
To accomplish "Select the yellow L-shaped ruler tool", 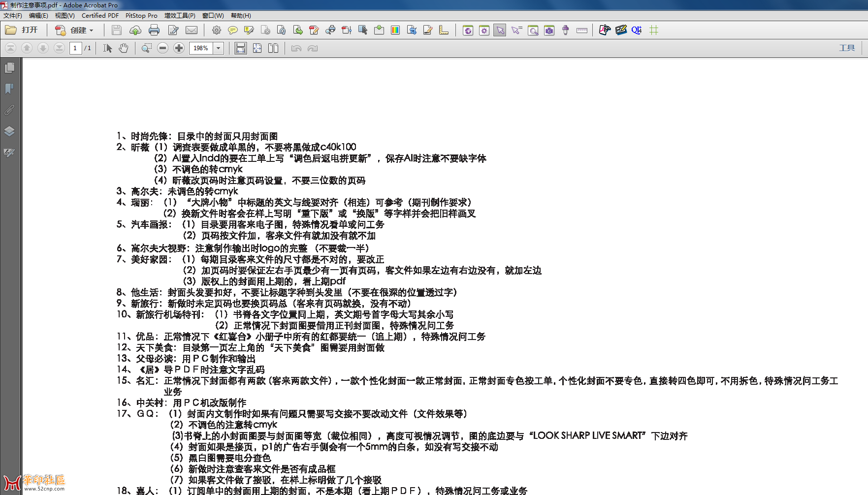I will coord(444,30).
